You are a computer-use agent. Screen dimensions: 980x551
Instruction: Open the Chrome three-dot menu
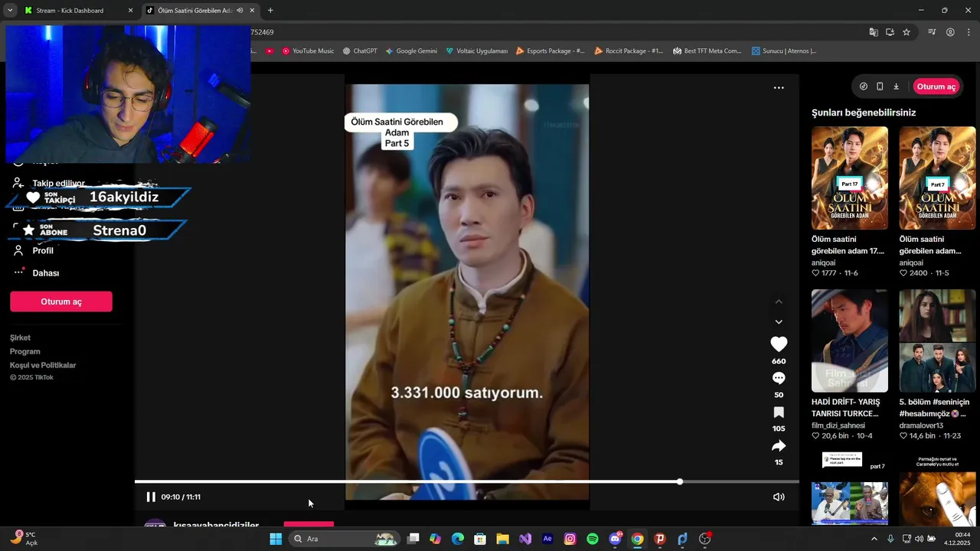click(x=969, y=32)
